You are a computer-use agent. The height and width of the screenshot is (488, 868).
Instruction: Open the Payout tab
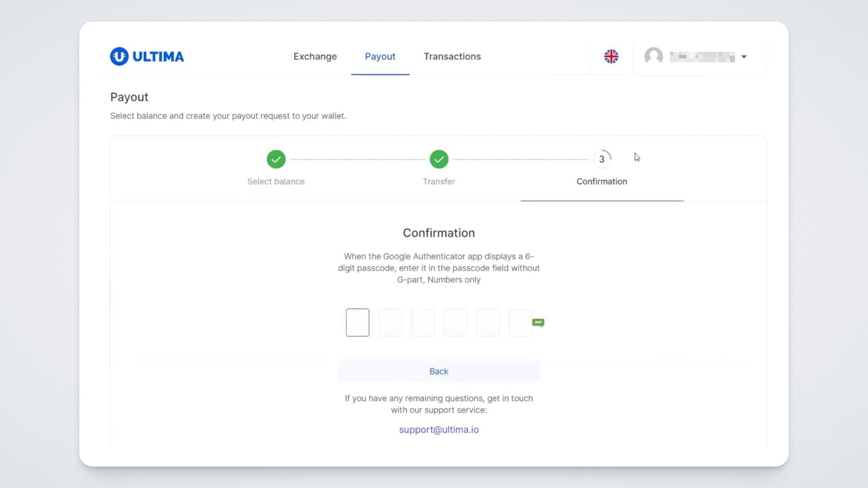pos(380,56)
